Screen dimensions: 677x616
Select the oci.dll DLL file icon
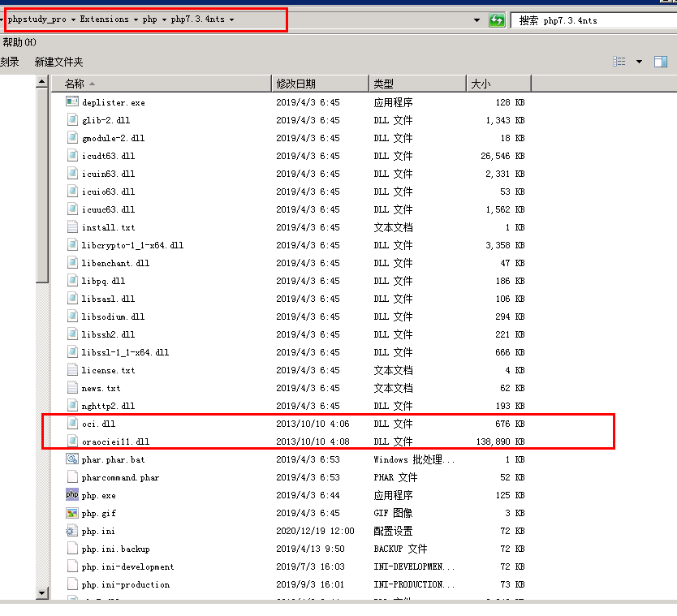click(x=71, y=422)
